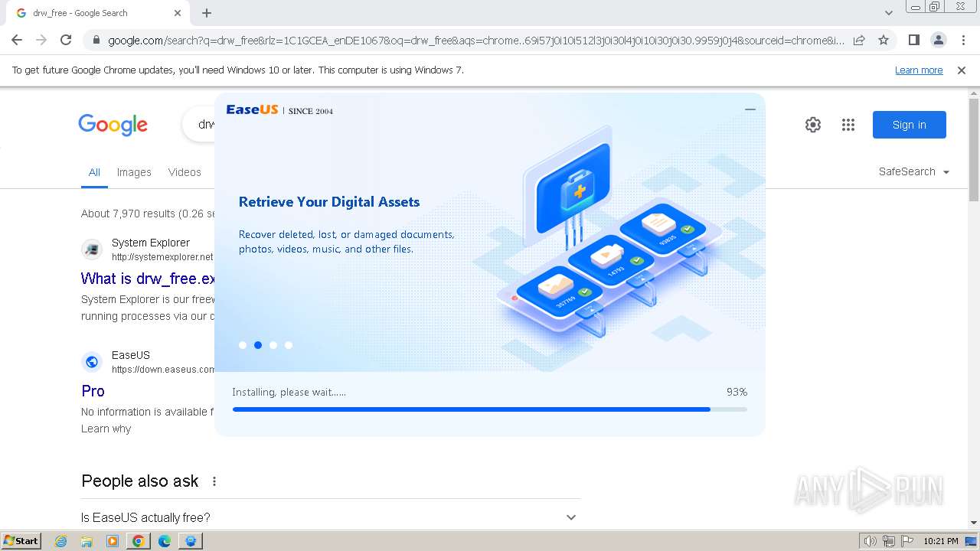Open Windows Media Player from taskbar

[x=113, y=541]
